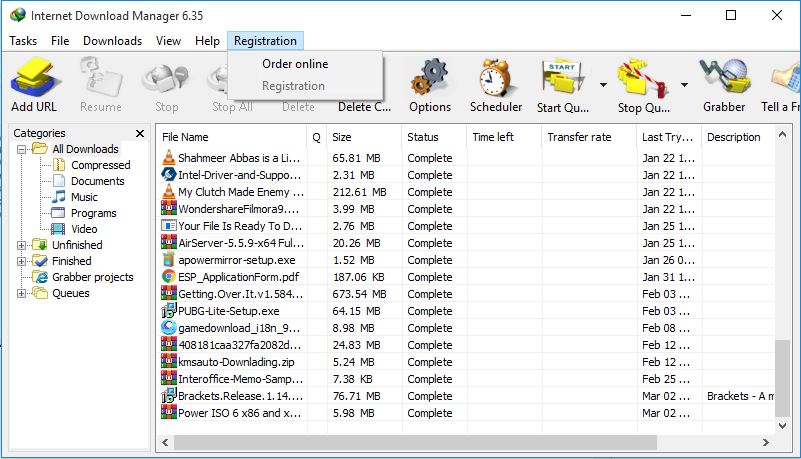Sort by Time left column header
Viewport: 801px width, 459px height.
(504, 137)
